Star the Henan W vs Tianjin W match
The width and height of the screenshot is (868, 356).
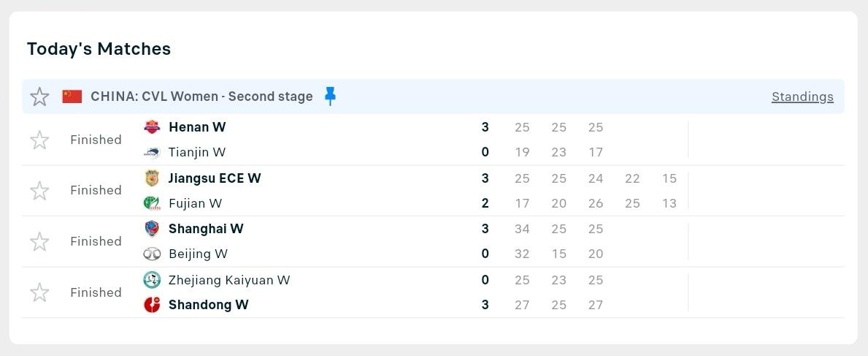click(39, 140)
